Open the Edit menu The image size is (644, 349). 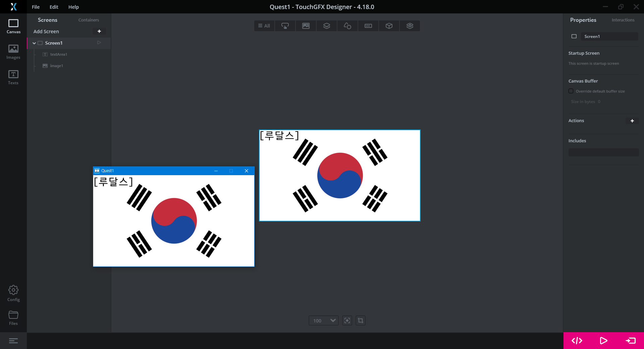[x=54, y=7]
